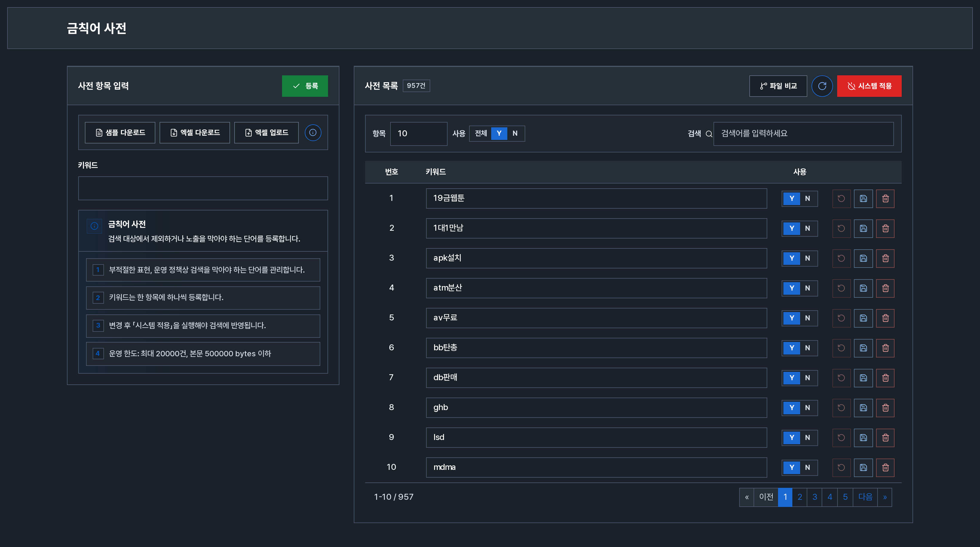
Task: Save the 19금웹툰 row
Action: coord(863,198)
